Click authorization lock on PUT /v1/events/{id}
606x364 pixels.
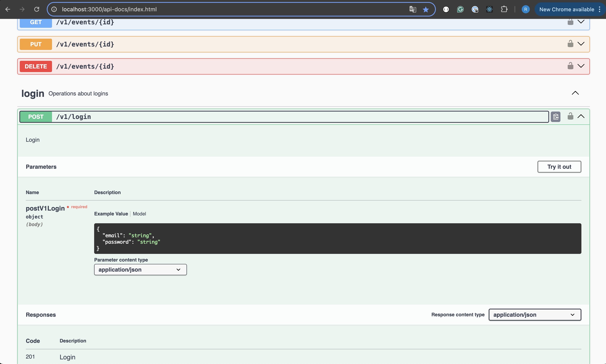(570, 44)
